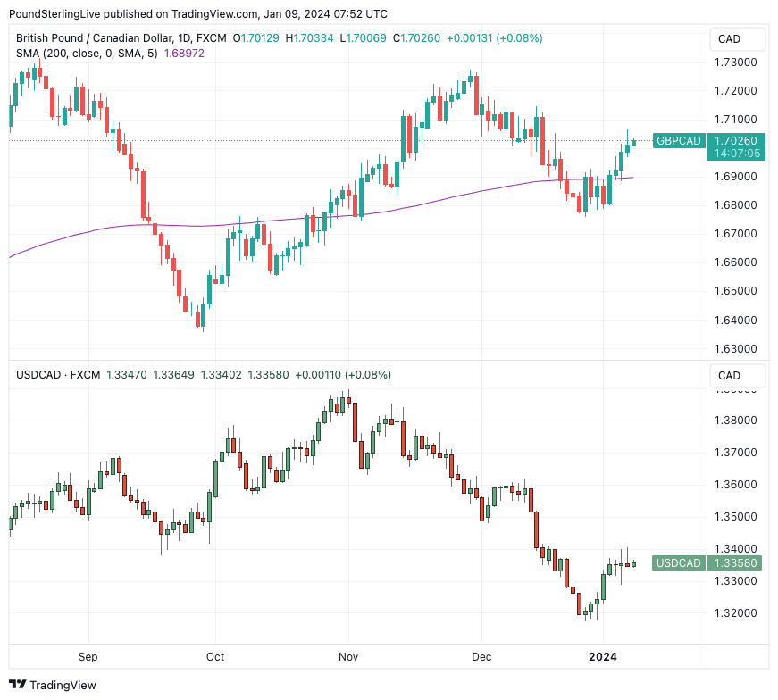Screen dimensions: 778x700
Task: Click the 1.33580 price on the lower axis
Action: tap(737, 563)
